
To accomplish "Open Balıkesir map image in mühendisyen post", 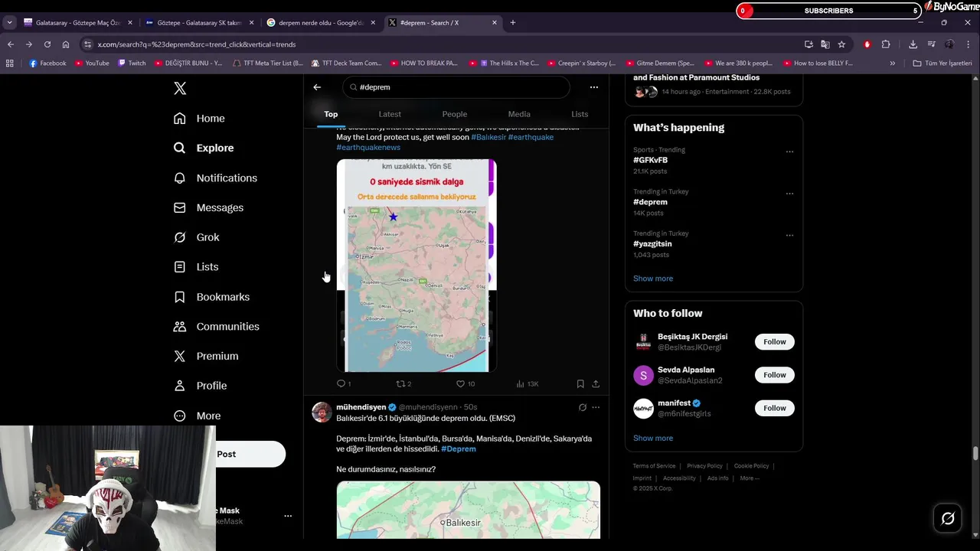I will click(469, 510).
